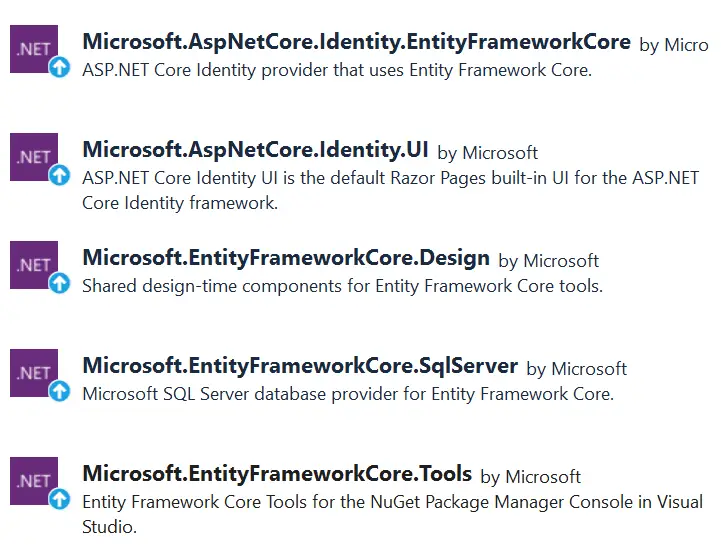The width and height of the screenshot is (721, 545).
Task: Click the .NET icon for Microsoft.EntityFrameworkCore.Design
Action: [x=34, y=265]
